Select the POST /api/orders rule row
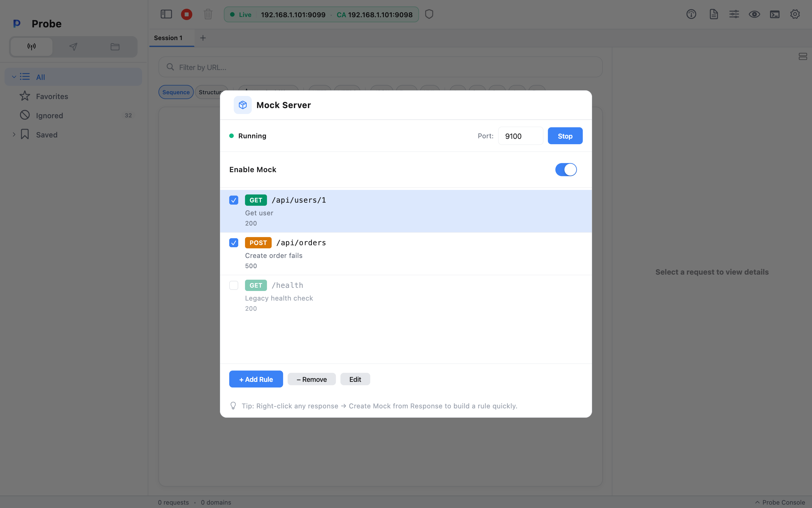The width and height of the screenshot is (812, 508). [x=406, y=254]
